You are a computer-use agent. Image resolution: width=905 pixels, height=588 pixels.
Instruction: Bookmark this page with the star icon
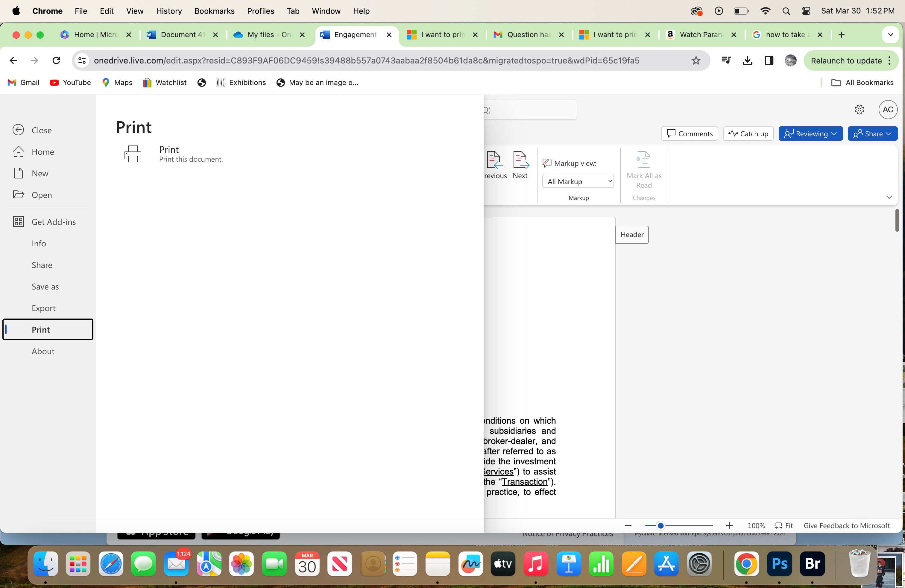click(x=696, y=60)
